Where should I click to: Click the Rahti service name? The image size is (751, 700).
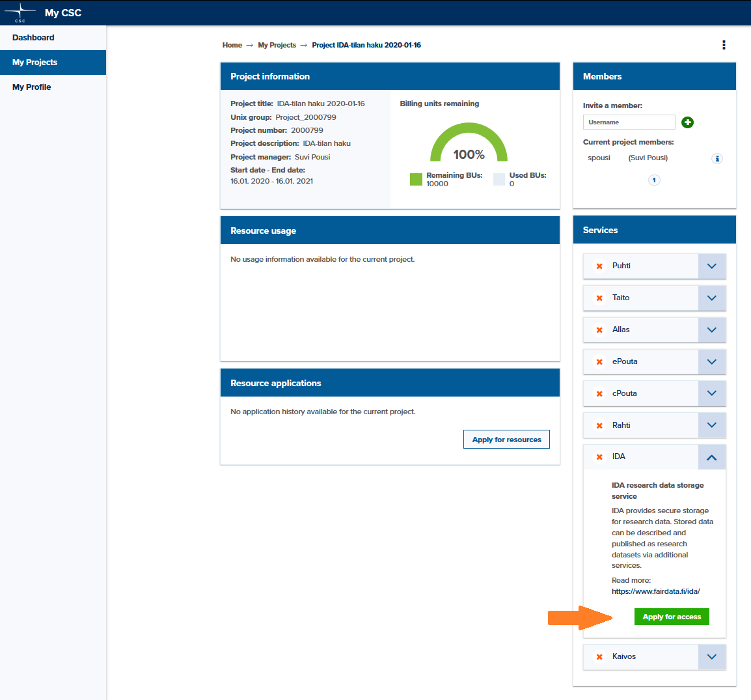pyautogui.click(x=621, y=425)
